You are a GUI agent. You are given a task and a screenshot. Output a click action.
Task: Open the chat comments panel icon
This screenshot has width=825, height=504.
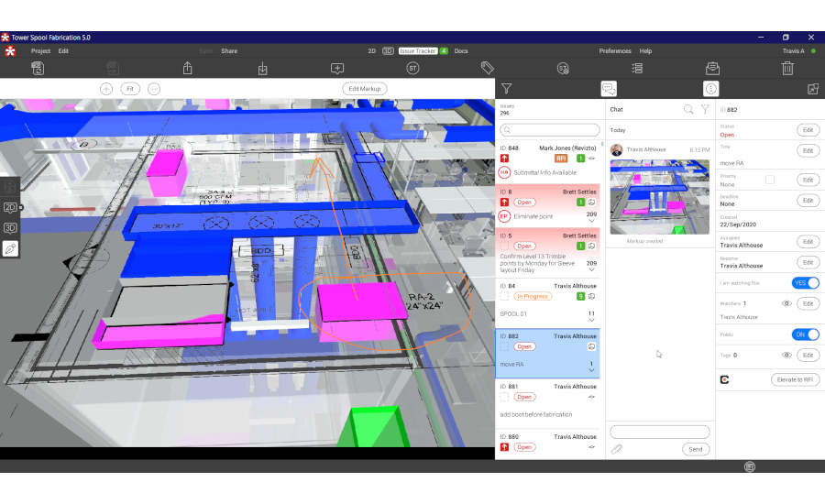[609, 89]
